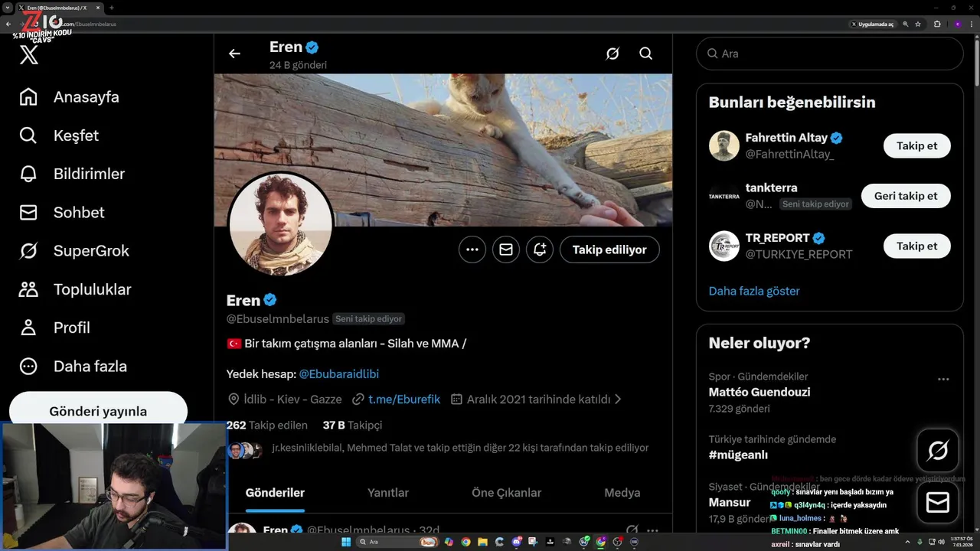Open the @Ebubaraidlibi backup account link
This screenshot has width=980, height=551.
(x=338, y=374)
